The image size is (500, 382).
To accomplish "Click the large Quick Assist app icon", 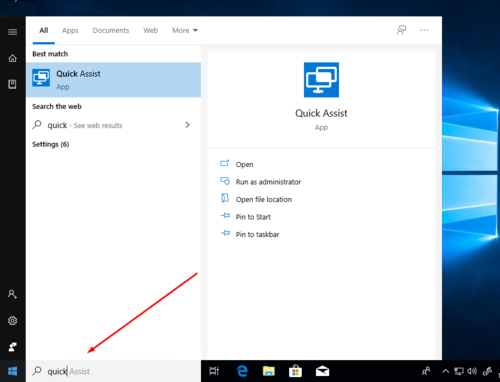I will pos(321,80).
